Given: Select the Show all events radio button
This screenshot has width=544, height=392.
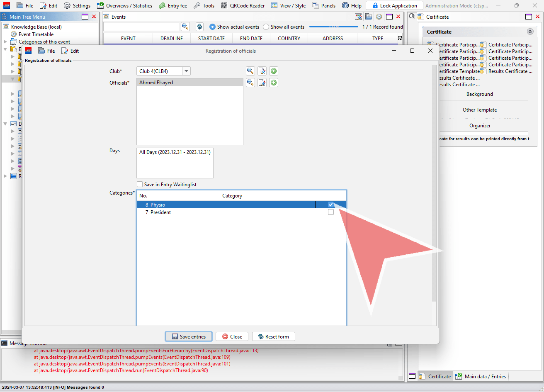Looking at the screenshot, I should (266, 27).
